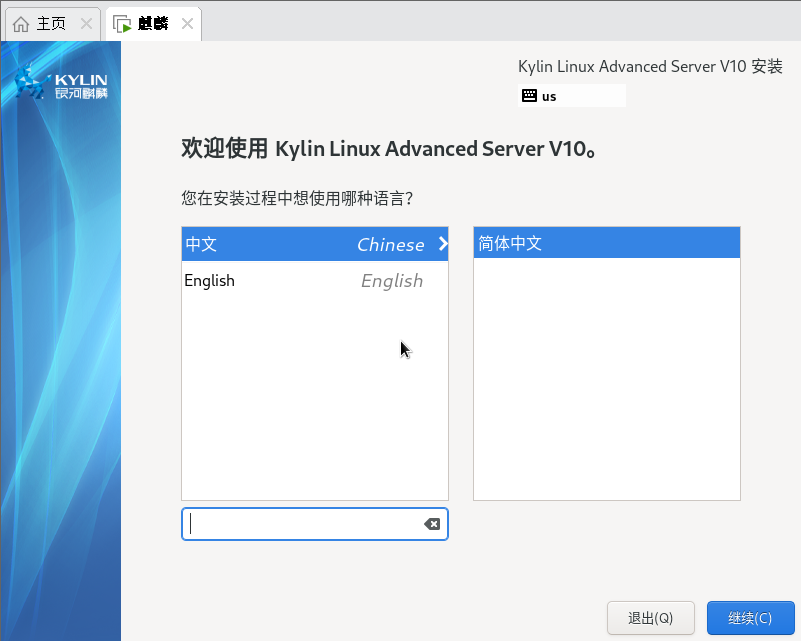
Task: Click the 退出(Q) button
Action: pos(650,618)
